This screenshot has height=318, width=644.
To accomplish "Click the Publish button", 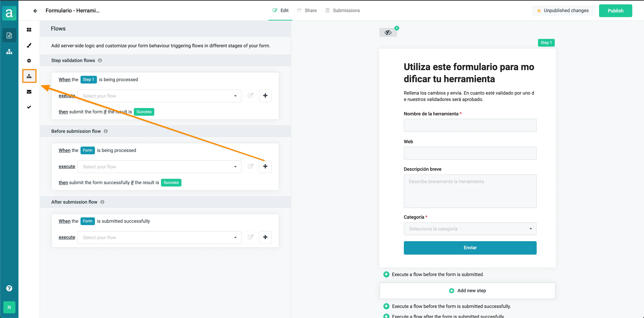I will (615, 11).
